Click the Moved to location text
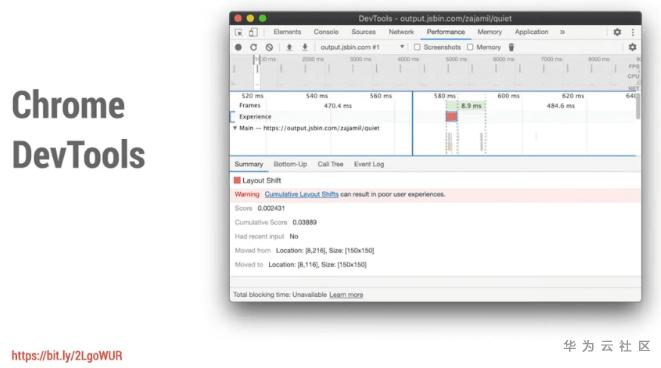The image size is (661, 368). pyautogui.click(x=317, y=265)
